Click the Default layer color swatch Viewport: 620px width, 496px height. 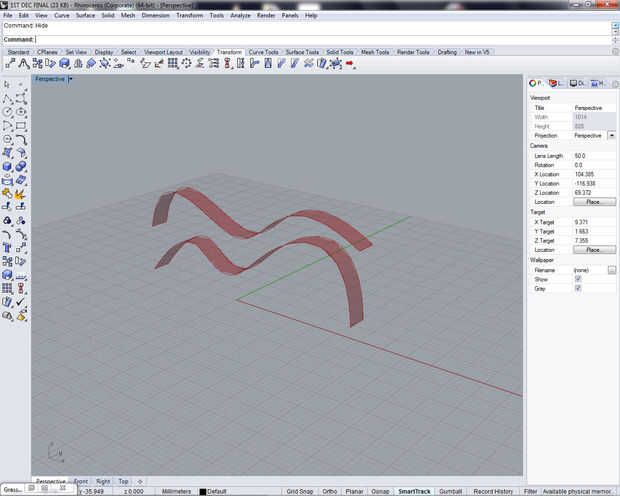click(x=203, y=491)
